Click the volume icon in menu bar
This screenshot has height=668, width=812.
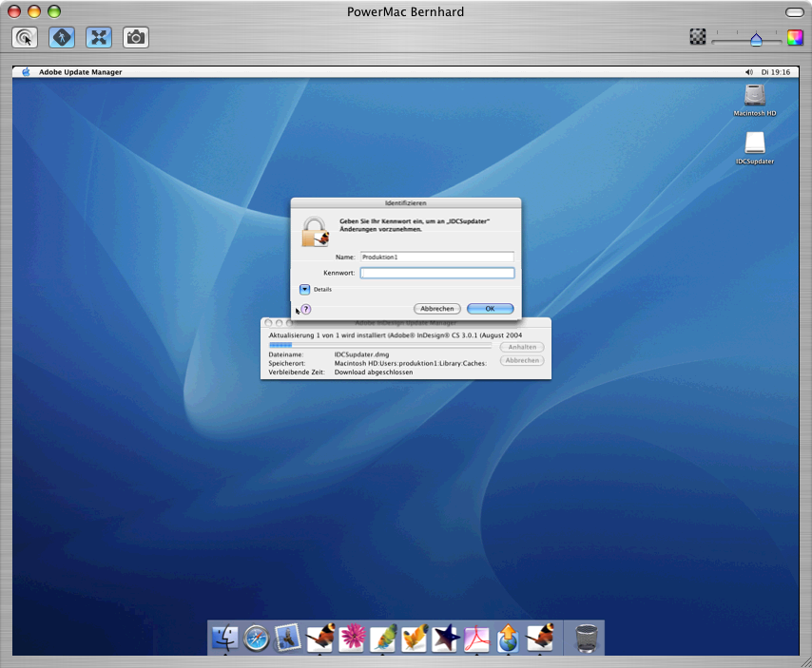coord(749,72)
